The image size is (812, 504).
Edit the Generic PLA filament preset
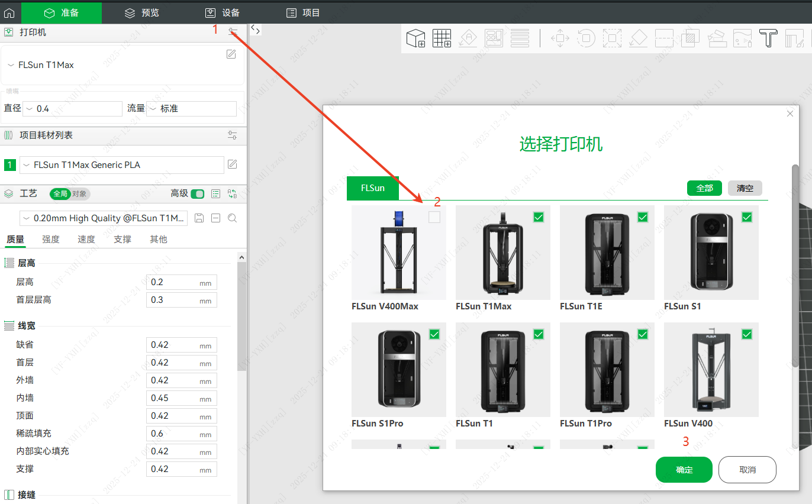pyautogui.click(x=233, y=164)
